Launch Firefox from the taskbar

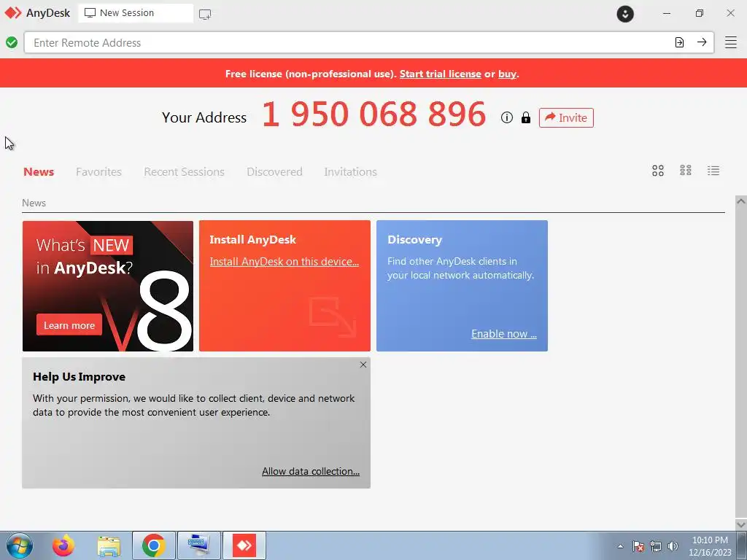[x=63, y=545]
